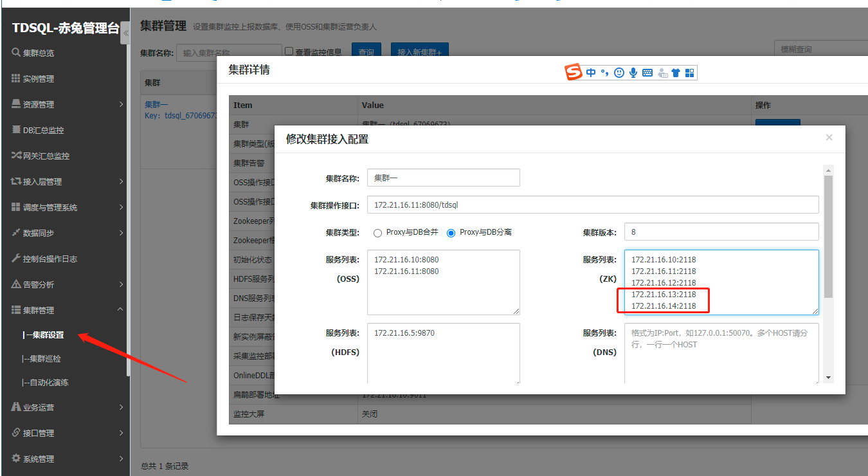Viewport: 868px width, 476px height.
Task: Click the 查询 search button
Action: [366, 52]
